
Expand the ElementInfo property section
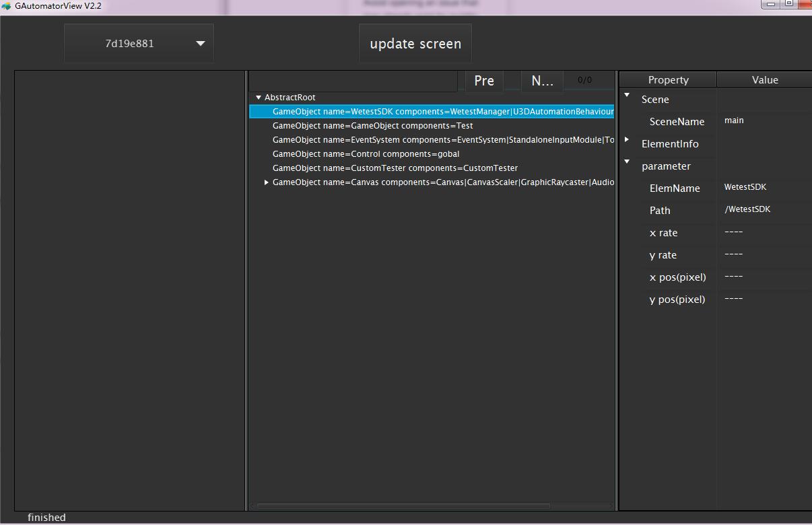pos(626,140)
